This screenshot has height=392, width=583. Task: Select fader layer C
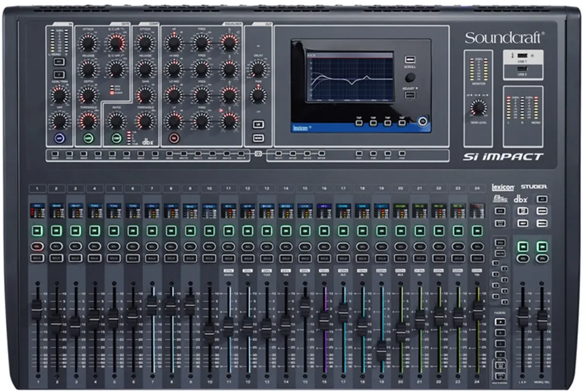pos(499,343)
